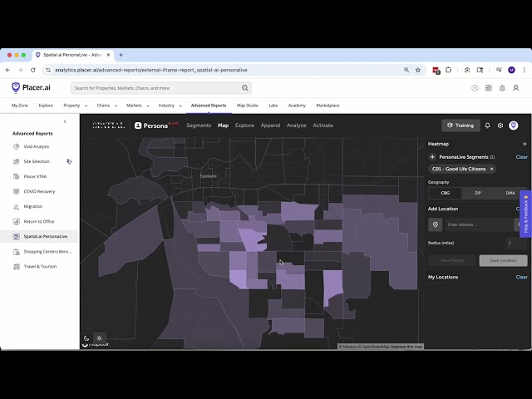This screenshot has width=532, height=399.
Task: Collapse the Heatmap panel
Action: point(525,144)
